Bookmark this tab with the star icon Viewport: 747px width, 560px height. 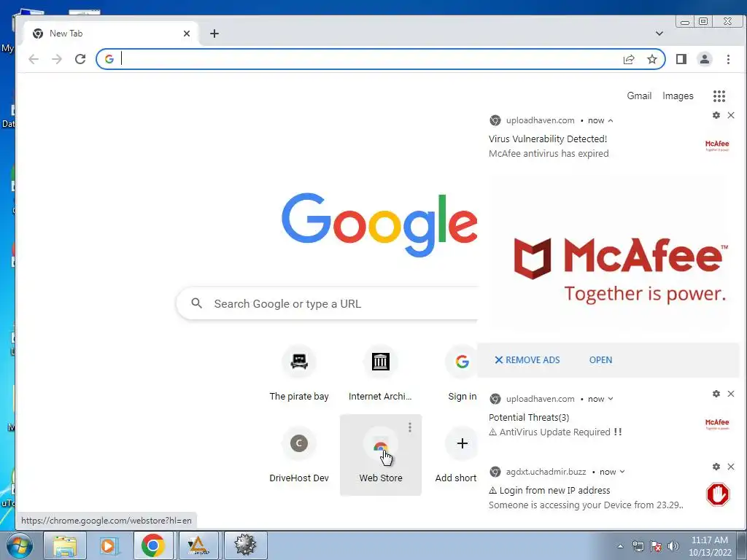pos(652,59)
